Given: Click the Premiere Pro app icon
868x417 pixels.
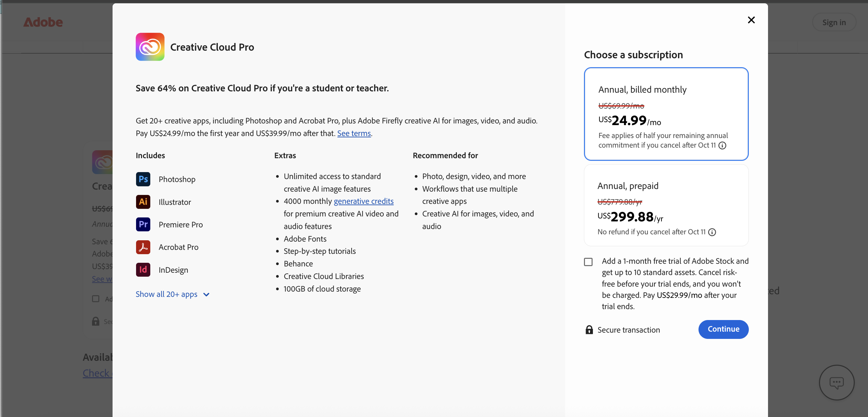Looking at the screenshot, I should pyautogui.click(x=143, y=224).
